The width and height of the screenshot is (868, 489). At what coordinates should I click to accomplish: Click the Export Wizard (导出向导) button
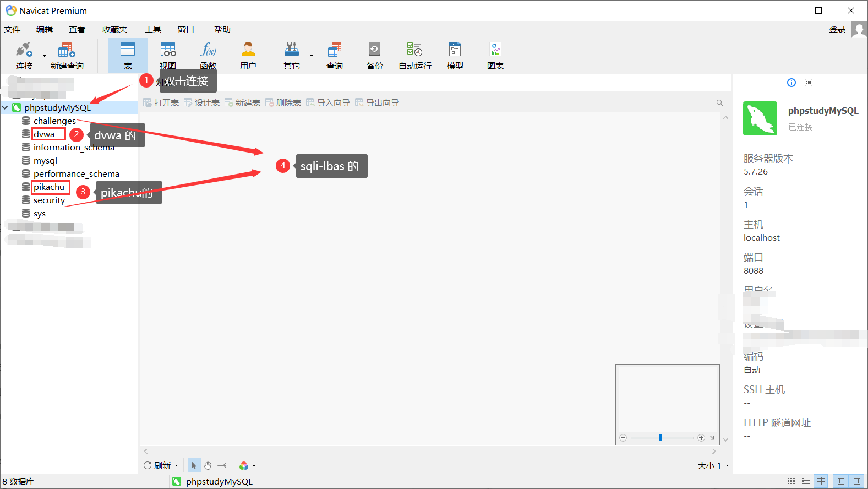(377, 102)
